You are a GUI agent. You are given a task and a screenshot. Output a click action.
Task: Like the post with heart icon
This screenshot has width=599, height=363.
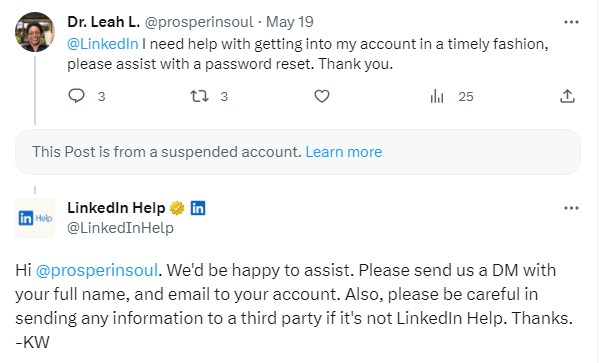point(322,96)
